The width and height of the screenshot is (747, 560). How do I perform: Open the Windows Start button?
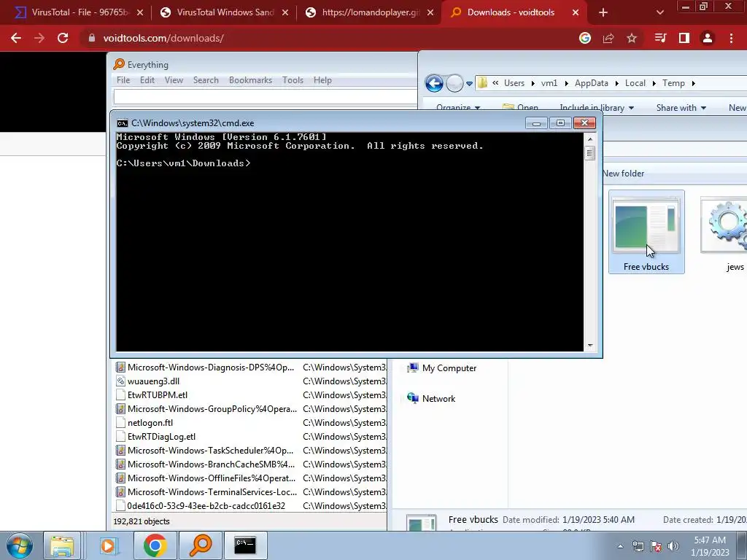tap(19, 545)
